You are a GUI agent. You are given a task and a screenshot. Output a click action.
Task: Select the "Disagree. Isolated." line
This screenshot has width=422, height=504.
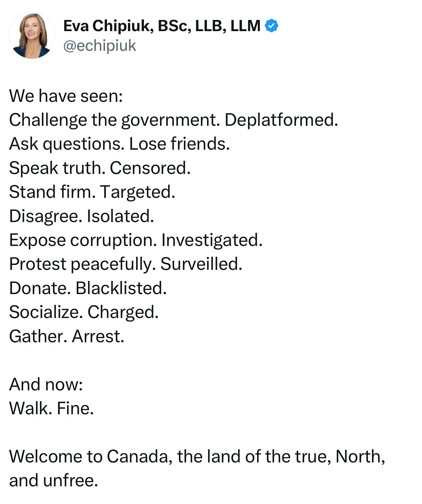[x=81, y=216]
